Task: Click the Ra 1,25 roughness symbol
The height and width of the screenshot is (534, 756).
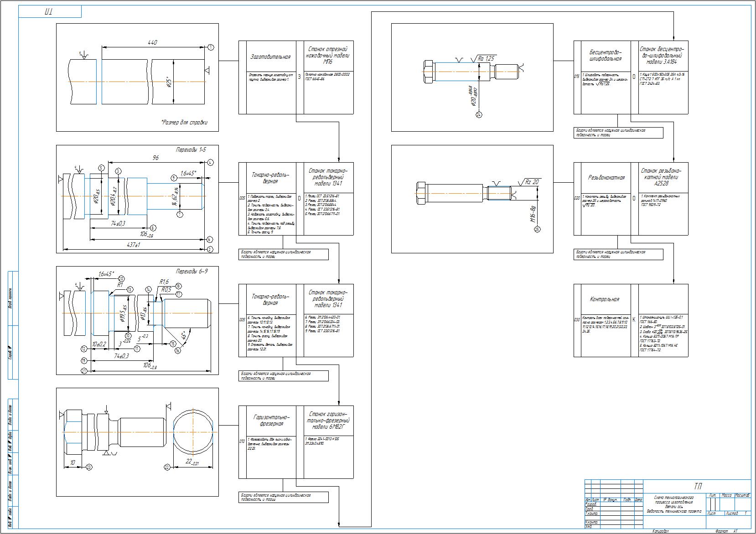Action: tap(486, 58)
